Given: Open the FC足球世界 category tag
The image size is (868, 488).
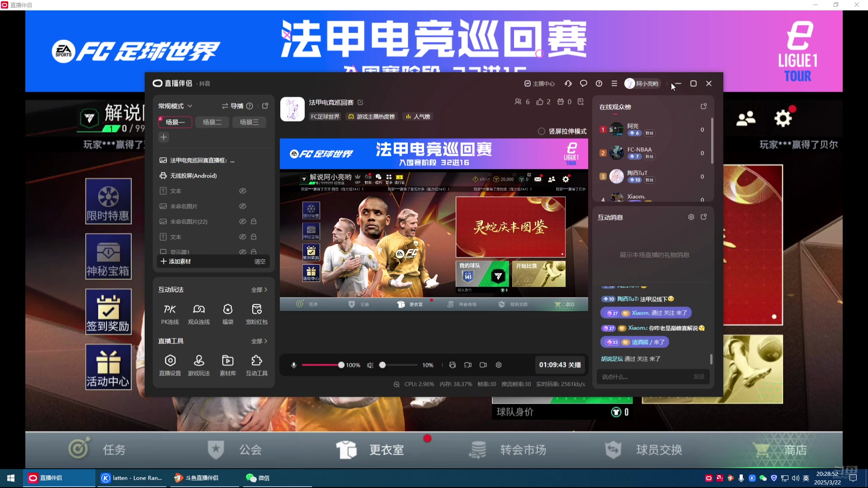Looking at the screenshot, I should [325, 117].
